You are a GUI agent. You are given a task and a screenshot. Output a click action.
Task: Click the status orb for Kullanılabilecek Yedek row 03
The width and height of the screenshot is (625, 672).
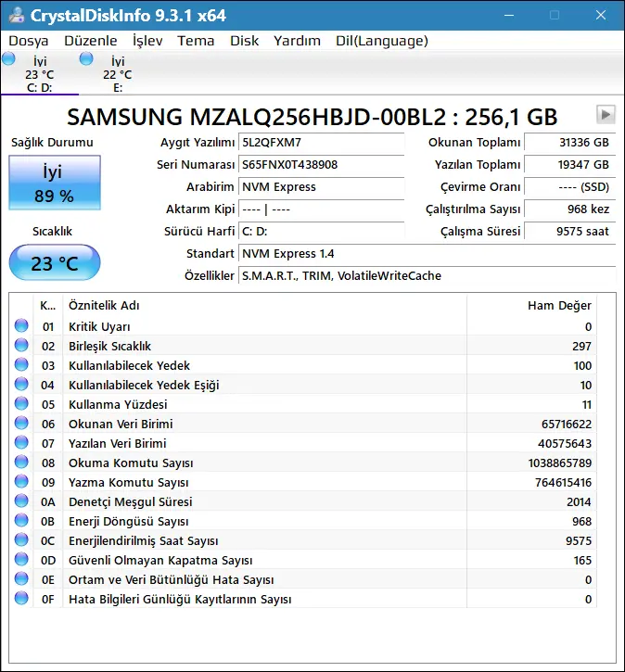click(21, 364)
